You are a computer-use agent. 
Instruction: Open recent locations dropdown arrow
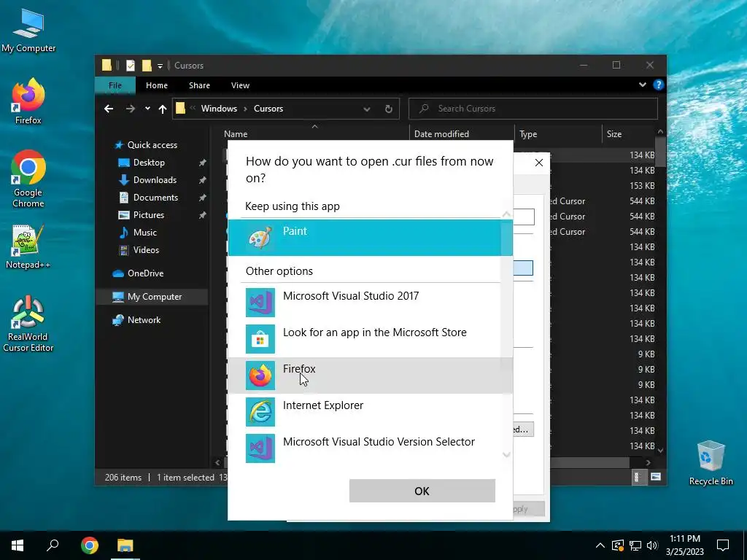tap(147, 109)
